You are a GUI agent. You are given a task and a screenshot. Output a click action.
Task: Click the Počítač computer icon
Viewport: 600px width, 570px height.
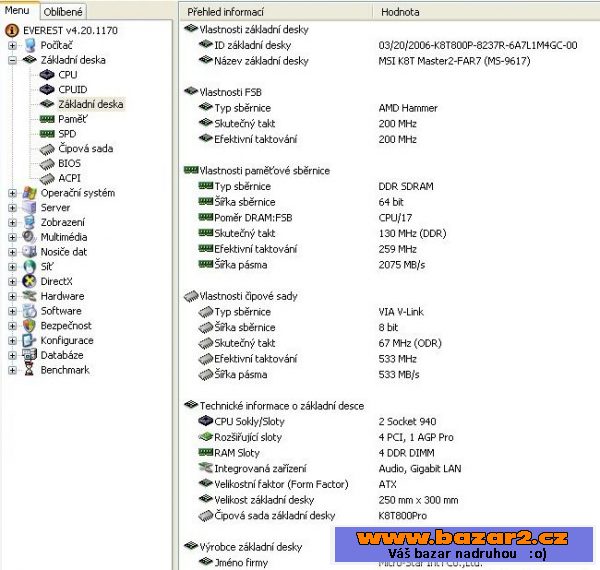point(30,45)
